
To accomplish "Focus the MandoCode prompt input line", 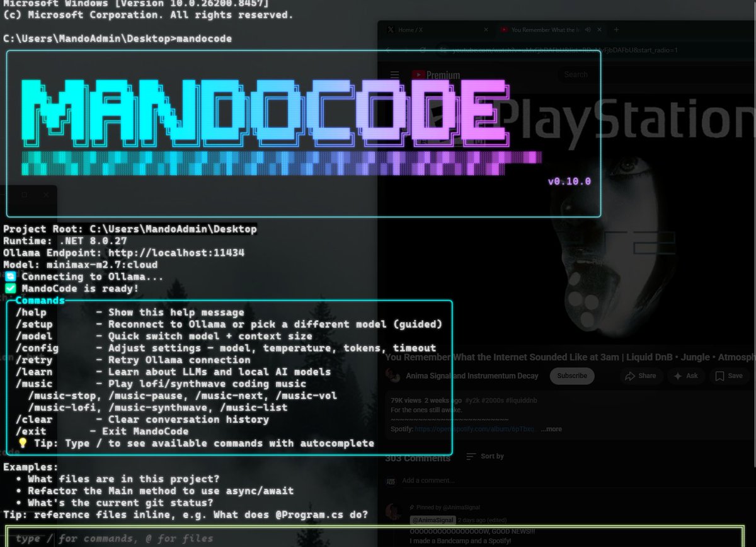I will (x=374, y=538).
